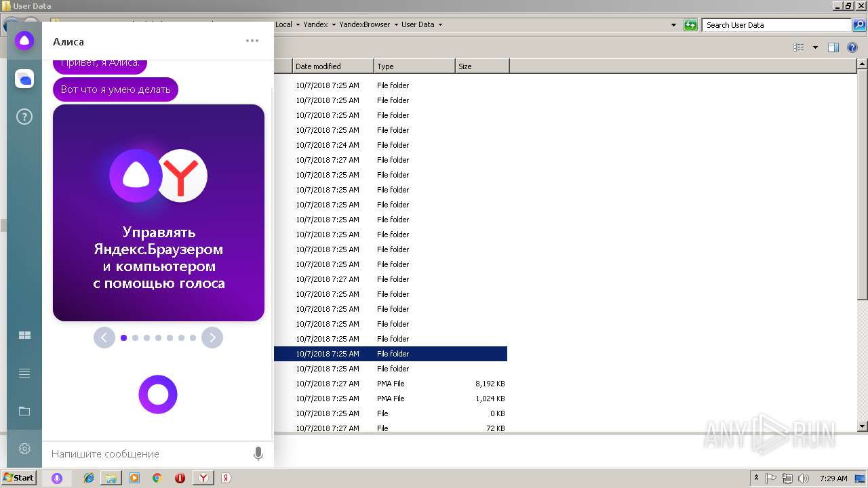Refresh the User Data folder
Viewport: 868px width, 488px height.
(x=690, y=25)
